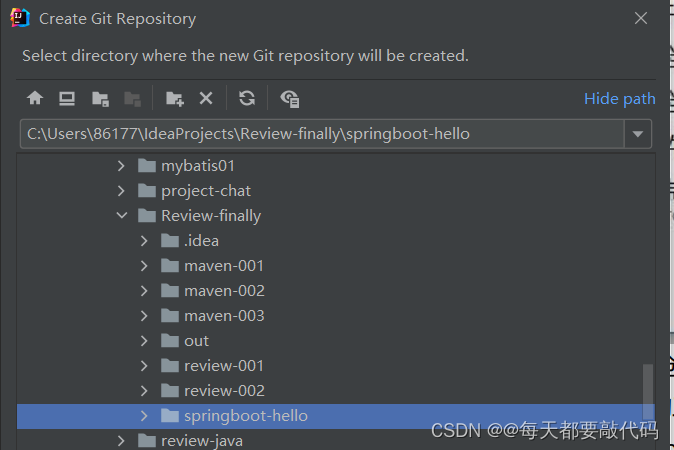Refresh the directory tree
Viewport: 674px width, 450px height.
247,98
